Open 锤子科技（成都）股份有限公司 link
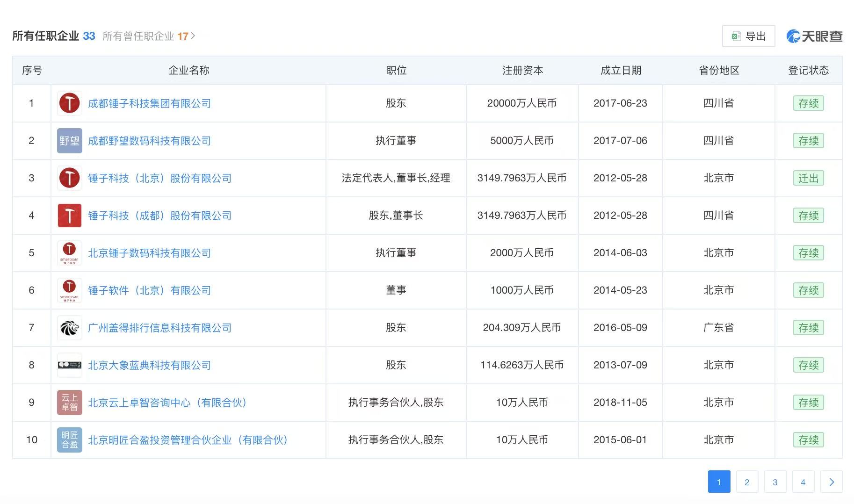This screenshot has height=504, width=854. point(159,216)
